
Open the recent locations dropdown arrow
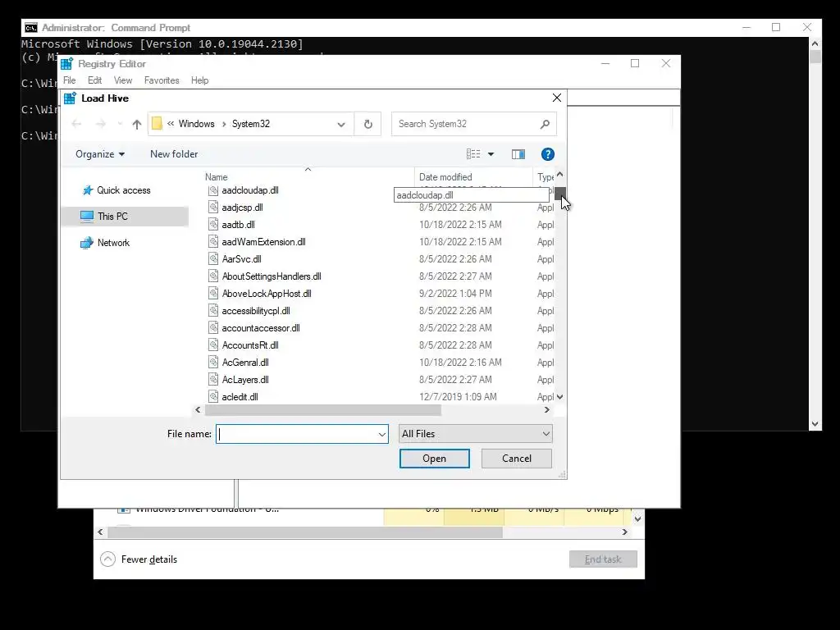pos(120,125)
